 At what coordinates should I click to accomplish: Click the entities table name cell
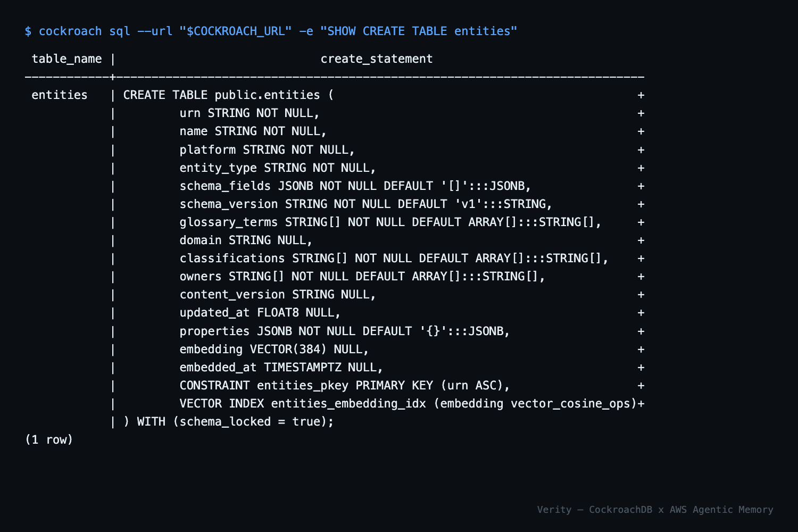pos(60,95)
